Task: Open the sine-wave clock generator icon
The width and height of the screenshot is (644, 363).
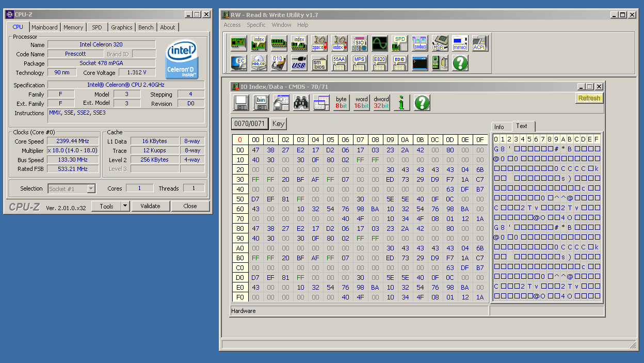Action: [379, 43]
